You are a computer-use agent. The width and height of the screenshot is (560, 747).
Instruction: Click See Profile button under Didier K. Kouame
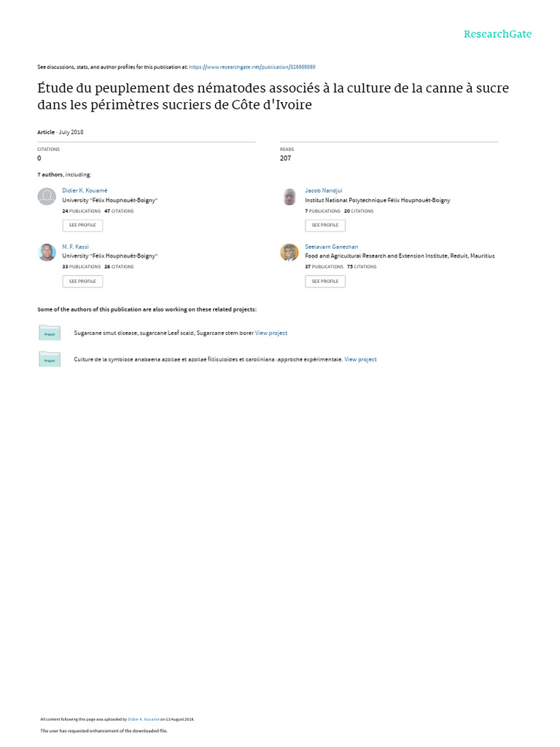point(82,225)
